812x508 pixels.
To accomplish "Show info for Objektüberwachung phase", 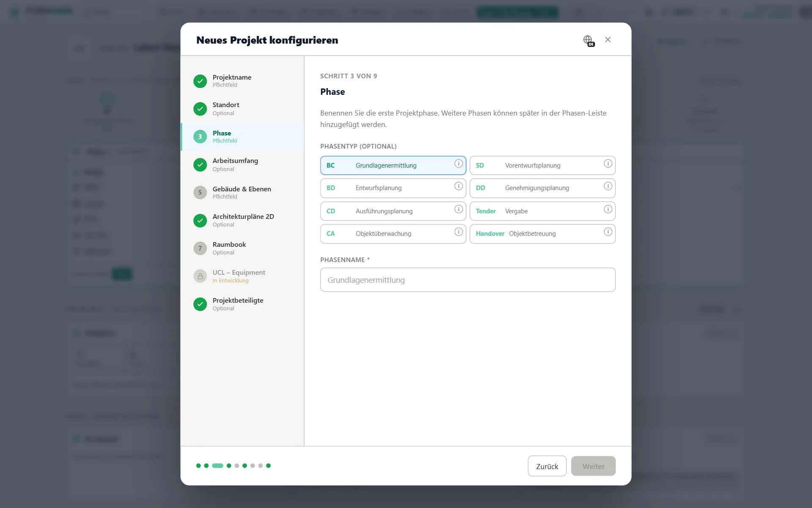I will (458, 232).
